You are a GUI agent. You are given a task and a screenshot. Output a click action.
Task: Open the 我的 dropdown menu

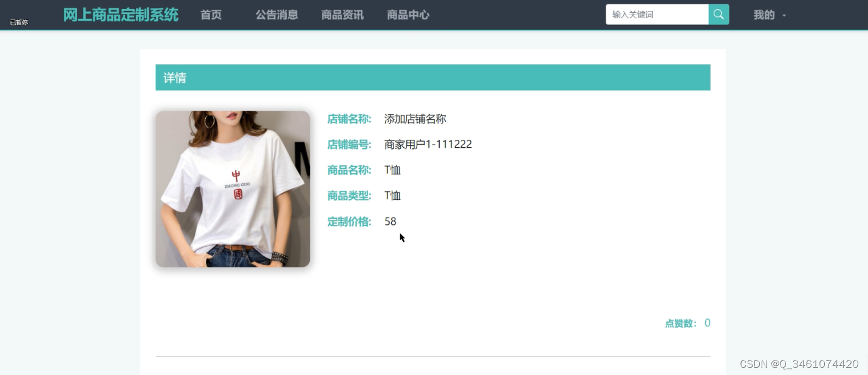coord(770,15)
